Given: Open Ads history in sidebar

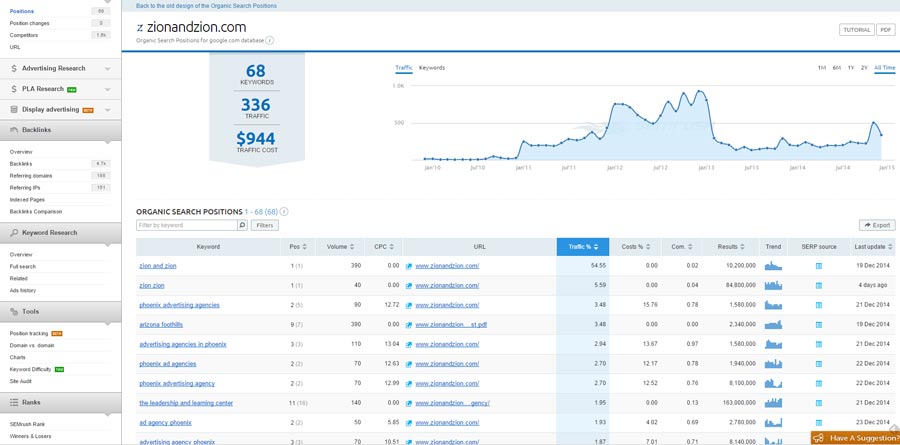Looking at the screenshot, I should [22, 291].
